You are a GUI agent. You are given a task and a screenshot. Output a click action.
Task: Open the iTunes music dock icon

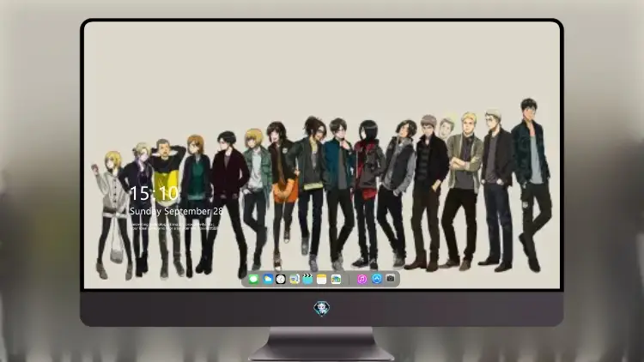pos(361,279)
